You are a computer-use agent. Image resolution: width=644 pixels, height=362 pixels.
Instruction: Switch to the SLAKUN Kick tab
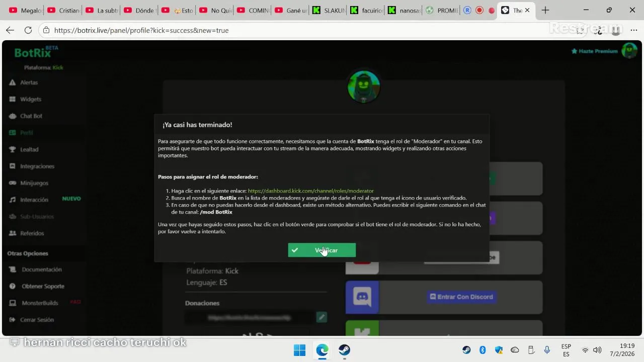tap(329, 10)
